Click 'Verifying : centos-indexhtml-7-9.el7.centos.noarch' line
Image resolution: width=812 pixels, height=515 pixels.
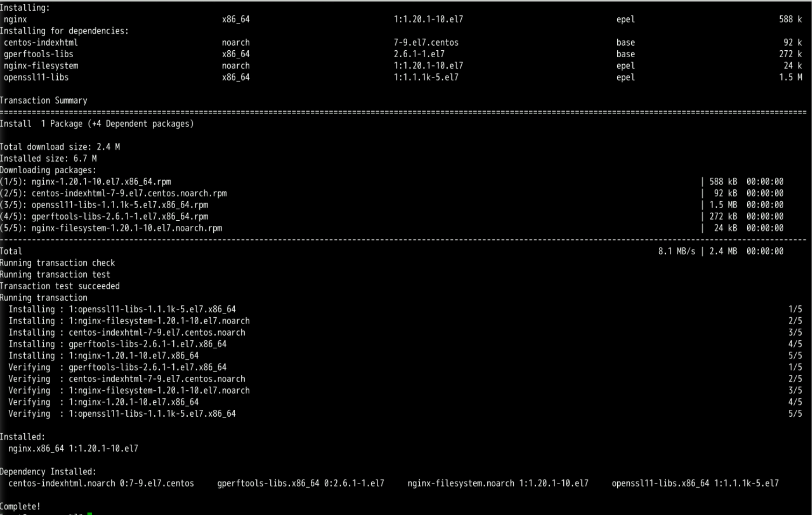tap(127, 379)
